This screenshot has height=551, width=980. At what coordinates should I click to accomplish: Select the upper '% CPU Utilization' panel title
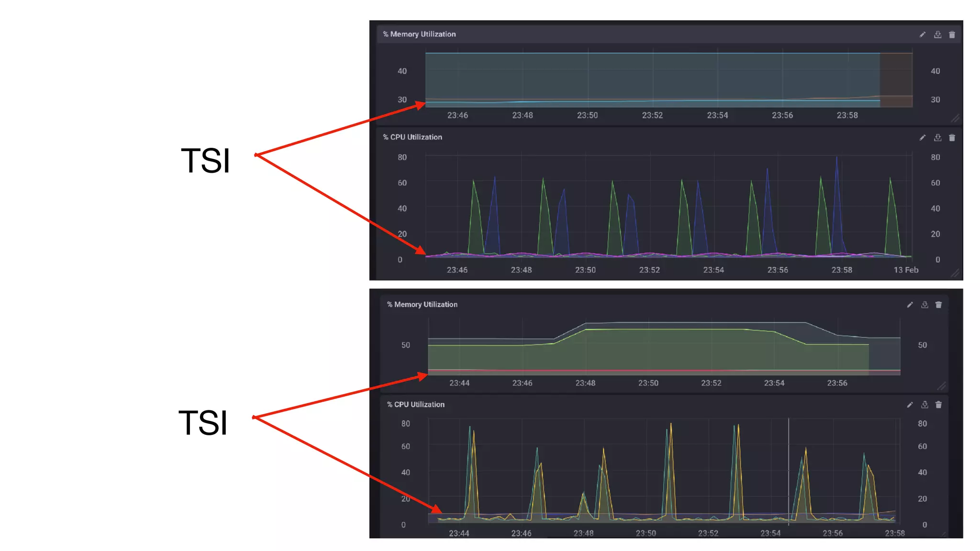412,137
